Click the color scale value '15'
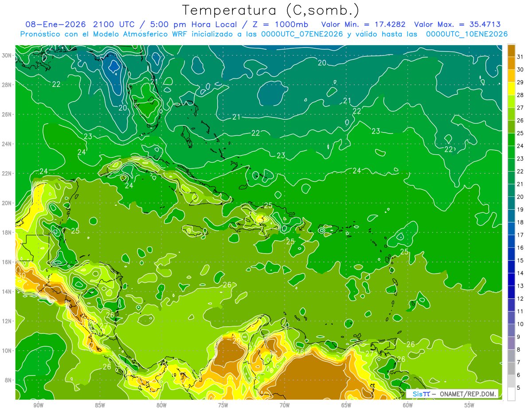 point(520,260)
